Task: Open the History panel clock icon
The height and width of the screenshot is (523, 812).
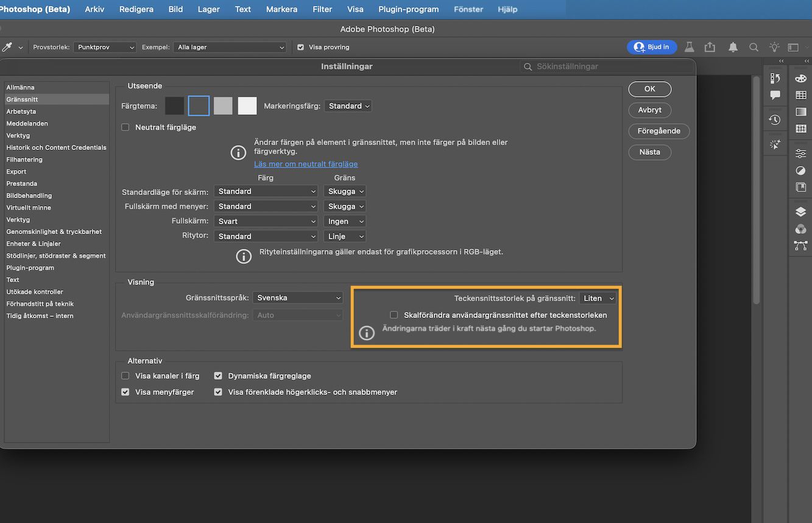Action: [x=775, y=119]
